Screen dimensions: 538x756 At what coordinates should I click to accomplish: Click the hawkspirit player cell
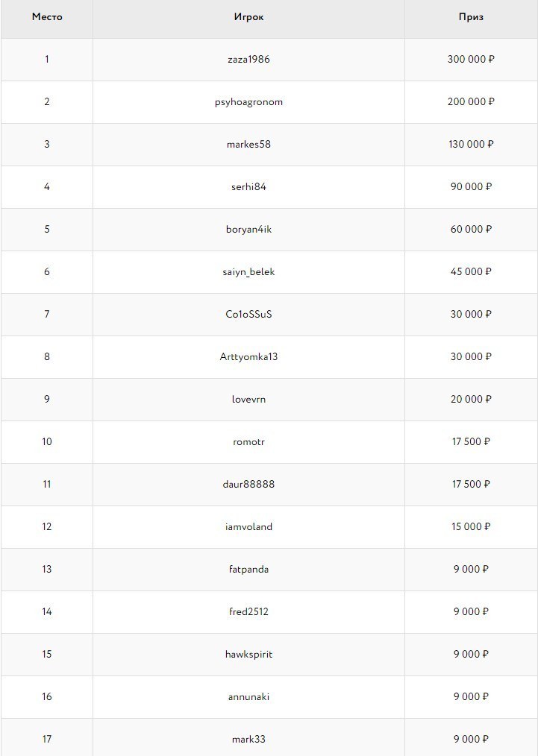click(x=248, y=654)
